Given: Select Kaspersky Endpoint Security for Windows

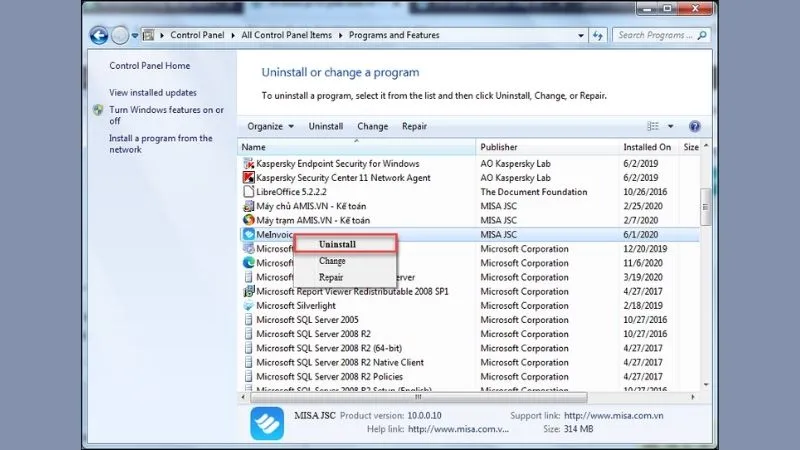Looking at the screenshot, I should [x=338, y=163].
